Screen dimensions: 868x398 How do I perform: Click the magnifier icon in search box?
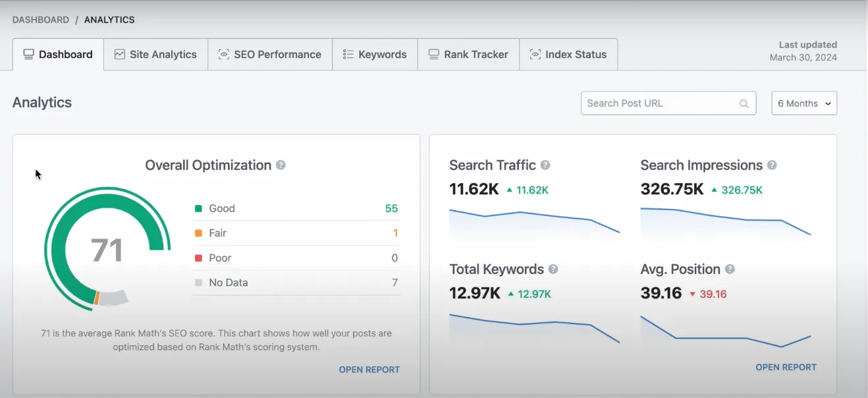coord(744,103)
